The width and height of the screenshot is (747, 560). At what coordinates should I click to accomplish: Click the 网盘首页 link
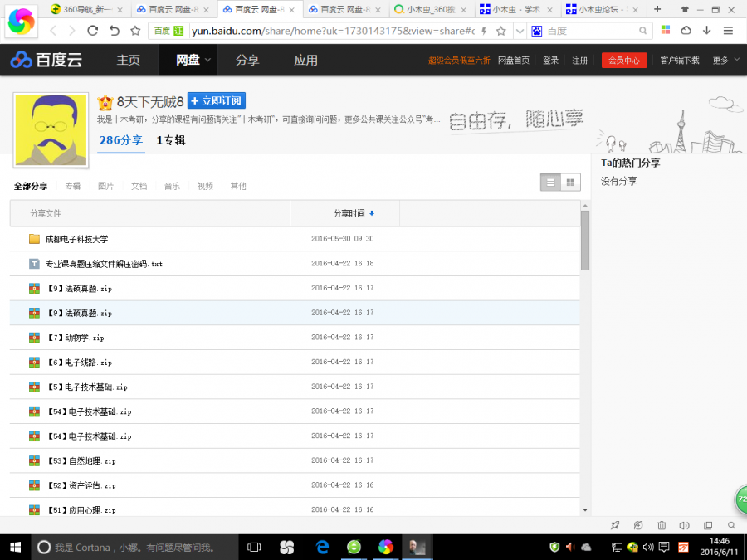coord(514,61)
